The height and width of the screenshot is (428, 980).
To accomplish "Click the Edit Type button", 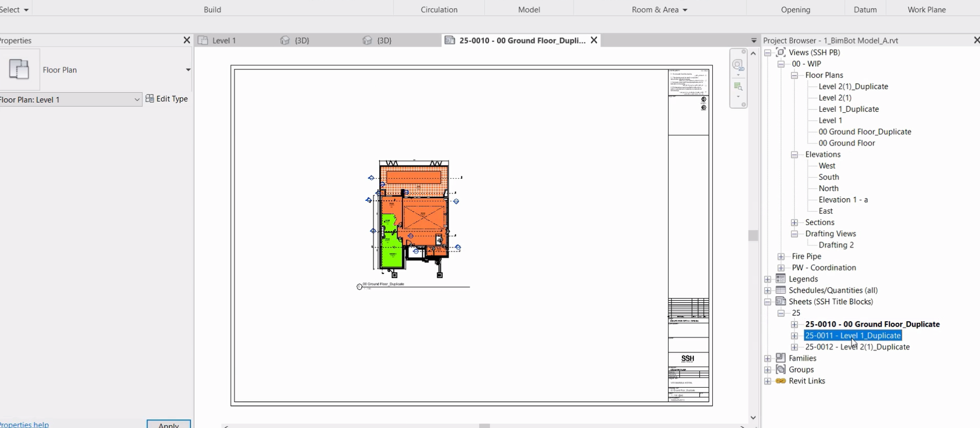I will coord(166,99).
